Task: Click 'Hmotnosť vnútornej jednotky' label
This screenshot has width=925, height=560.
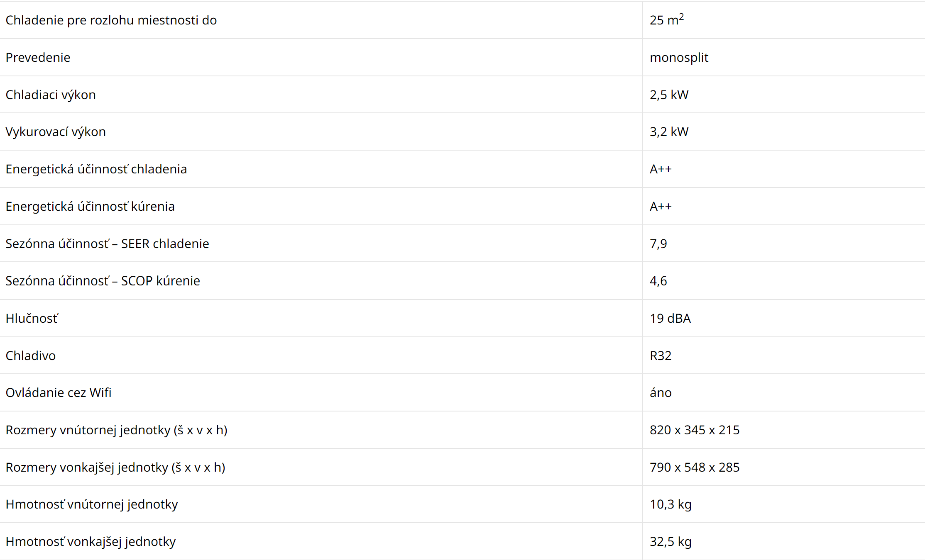Action: click(x=92, y=504)
